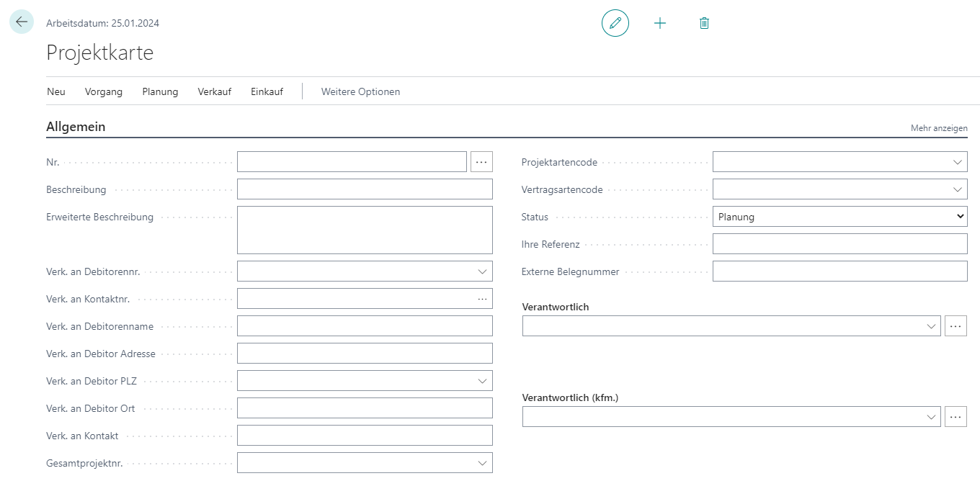Open the Einkauf menu
This screenshot has width=980, height=481.
tap(267, 91)
